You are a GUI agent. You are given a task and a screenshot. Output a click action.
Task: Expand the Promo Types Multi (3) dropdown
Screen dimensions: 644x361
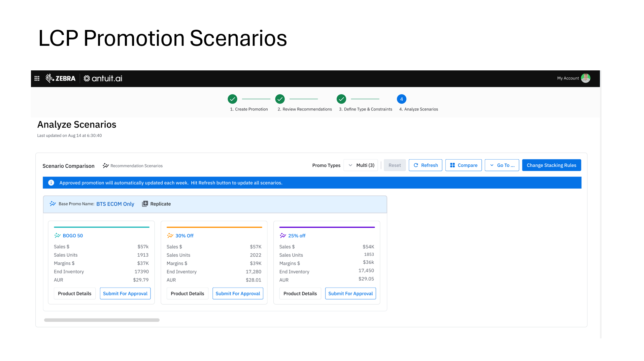pyautogui.click(x=361, y=165)
